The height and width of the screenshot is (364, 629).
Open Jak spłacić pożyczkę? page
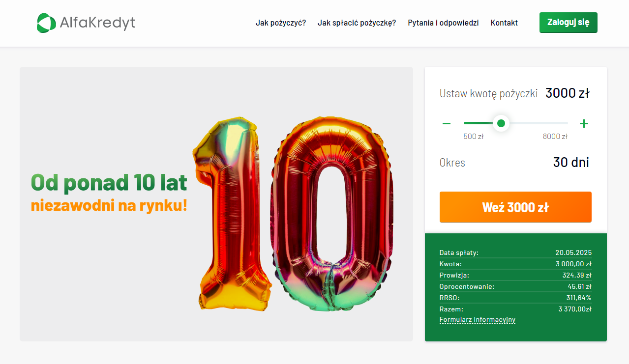[x=357, y=23]
